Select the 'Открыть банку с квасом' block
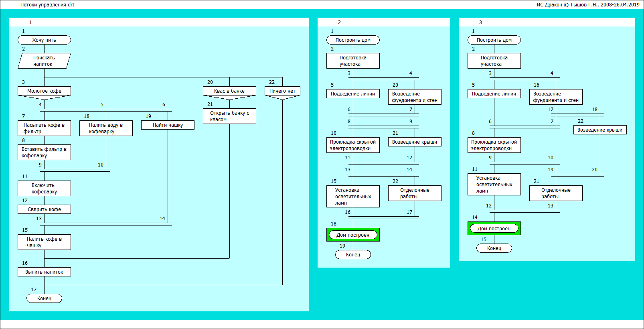644x329 pixels. (229, 116)
